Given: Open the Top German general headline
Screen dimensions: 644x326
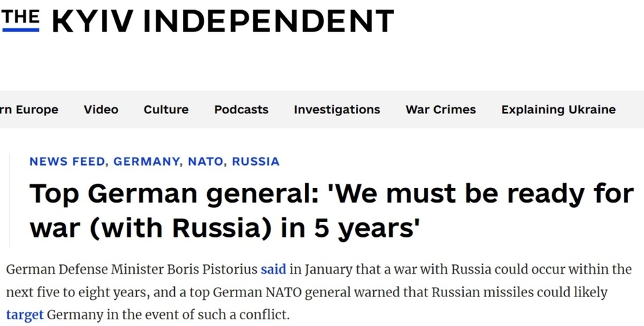Looking at the screenshot, I should click(331, 211).
